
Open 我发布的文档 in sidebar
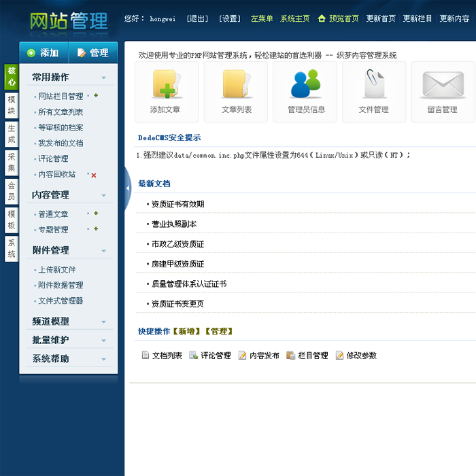pyautogui.click(x=61, y=143)
